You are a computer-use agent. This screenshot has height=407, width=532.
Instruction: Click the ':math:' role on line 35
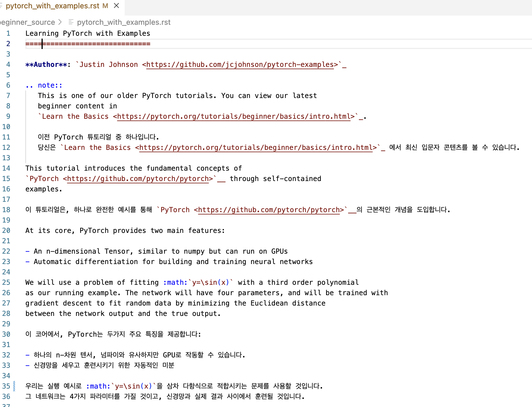(98, 386)
